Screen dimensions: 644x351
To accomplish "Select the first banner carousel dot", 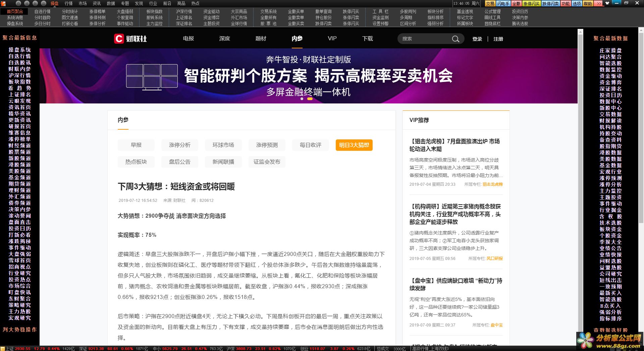I will click(302, 99).
